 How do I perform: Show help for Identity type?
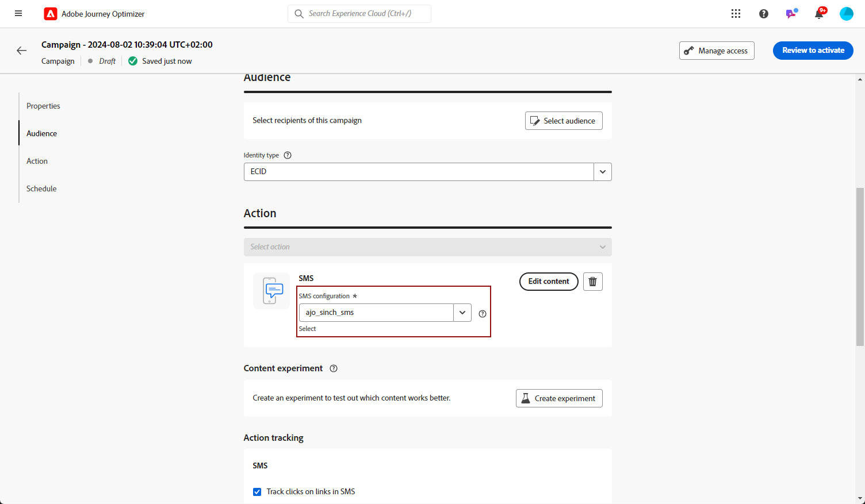pyautogui.click(x=288, y=155)
